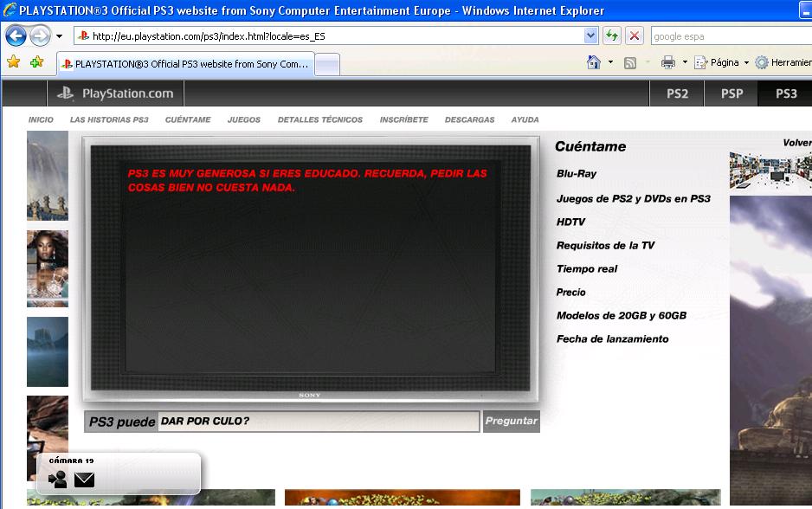This screenshot has width=812, height=509.
Task: Select the PLAYSTATION®3 Official PS3 website tab
Action: pos(185,64)
